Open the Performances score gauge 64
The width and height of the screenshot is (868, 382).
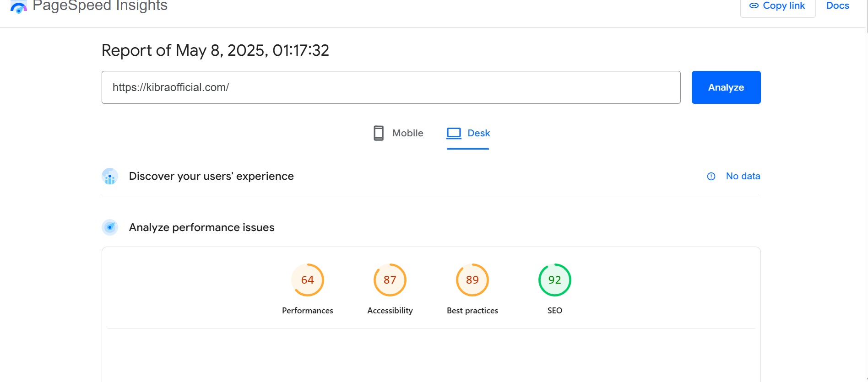[308, 280]
